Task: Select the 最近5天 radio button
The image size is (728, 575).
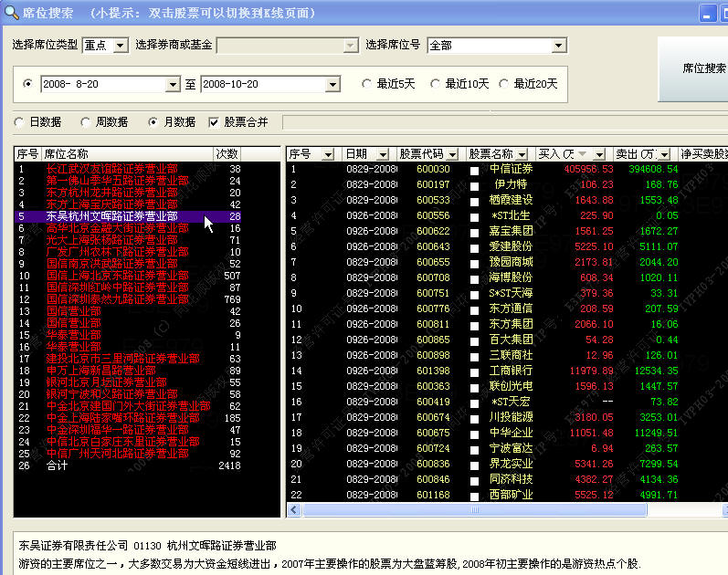Action: (x=367, y=84)
